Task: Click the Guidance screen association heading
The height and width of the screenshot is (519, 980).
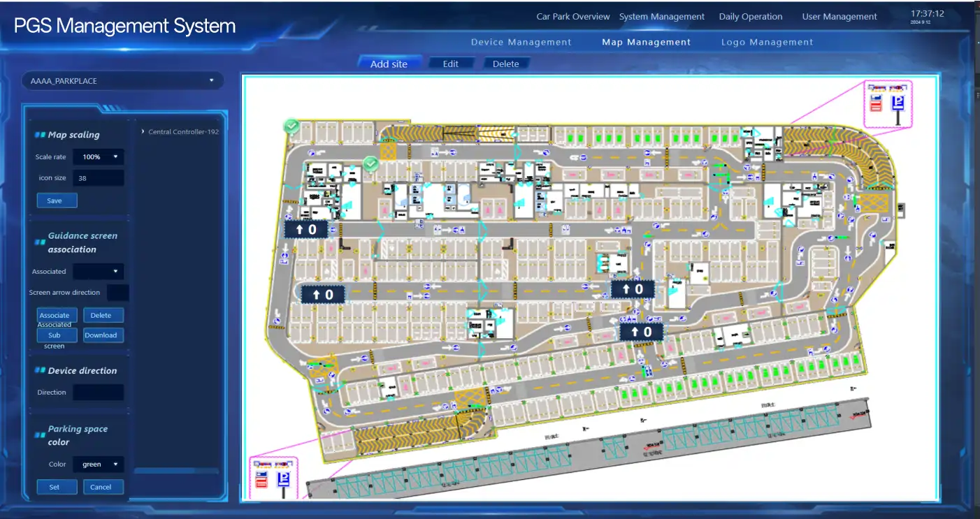Action: pyautogui.click(x=82, y=242)
